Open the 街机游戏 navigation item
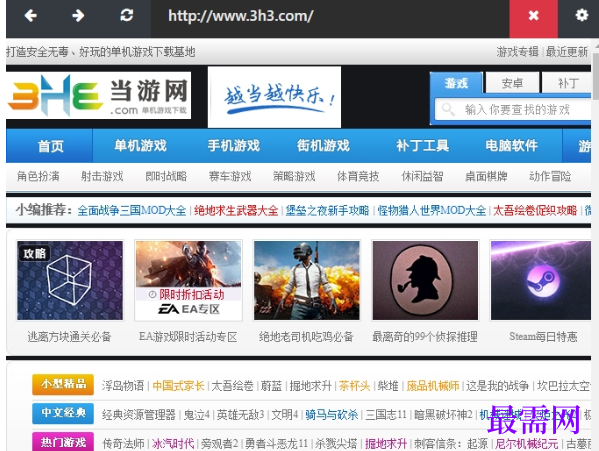 click(323, 146)
